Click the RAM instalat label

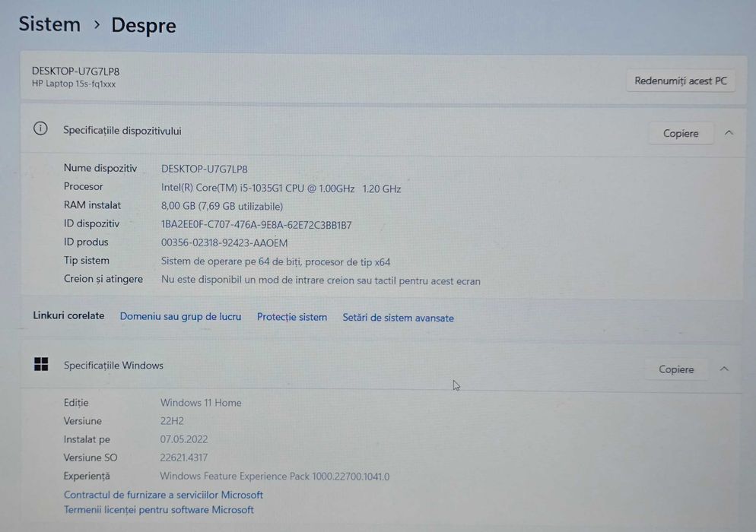pos(92,205)
